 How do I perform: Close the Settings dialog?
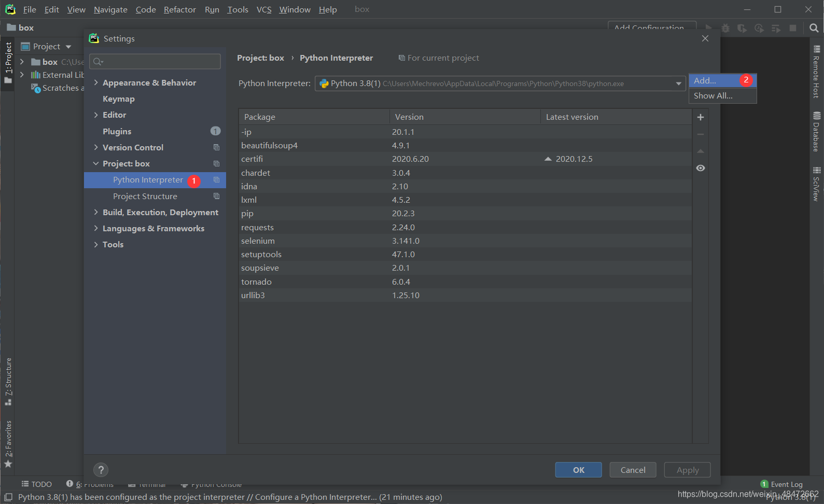(x=705, y=38)
